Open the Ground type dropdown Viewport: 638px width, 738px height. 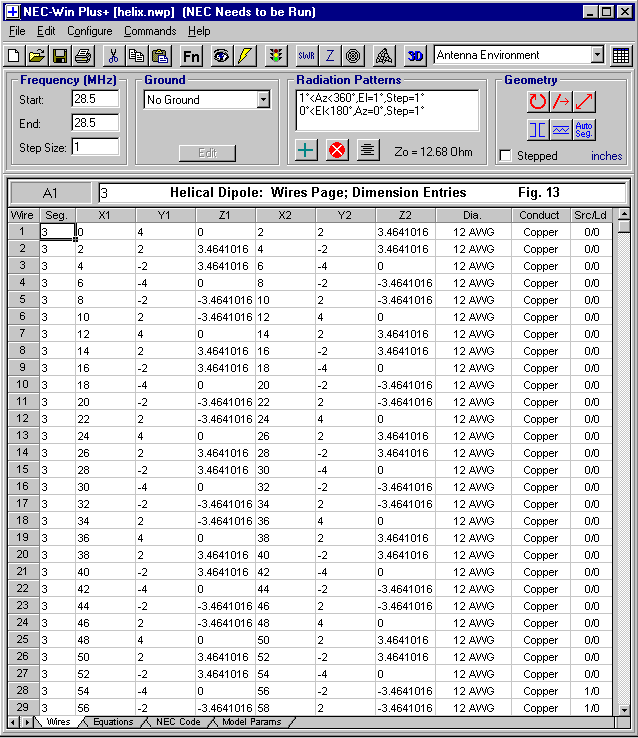point(263,100)
